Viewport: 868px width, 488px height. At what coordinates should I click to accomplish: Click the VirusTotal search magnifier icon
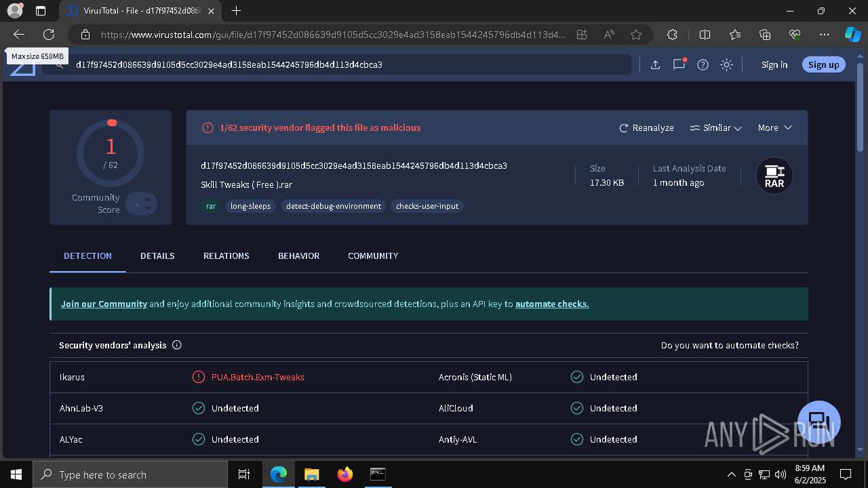point(60,64)
